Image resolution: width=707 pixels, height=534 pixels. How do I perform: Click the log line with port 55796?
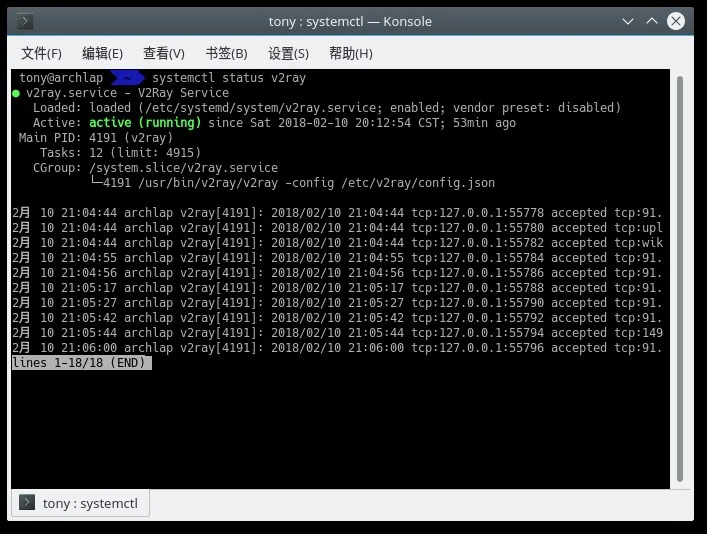(x=337, y=348)
